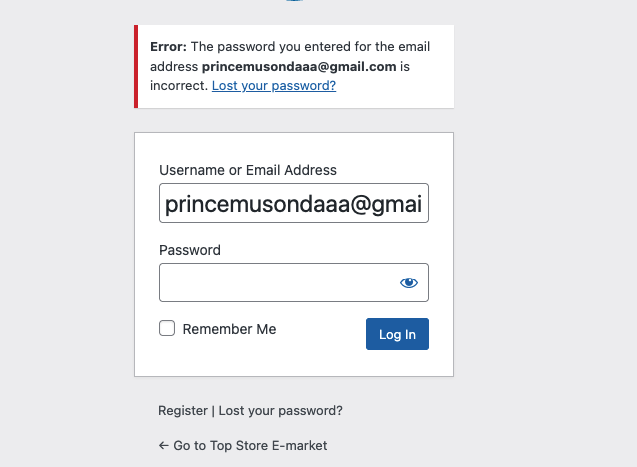This screenshot has height=467, width=637.
Task: Click the pipe separator next to Register
Action: click(x=213, y=411)
